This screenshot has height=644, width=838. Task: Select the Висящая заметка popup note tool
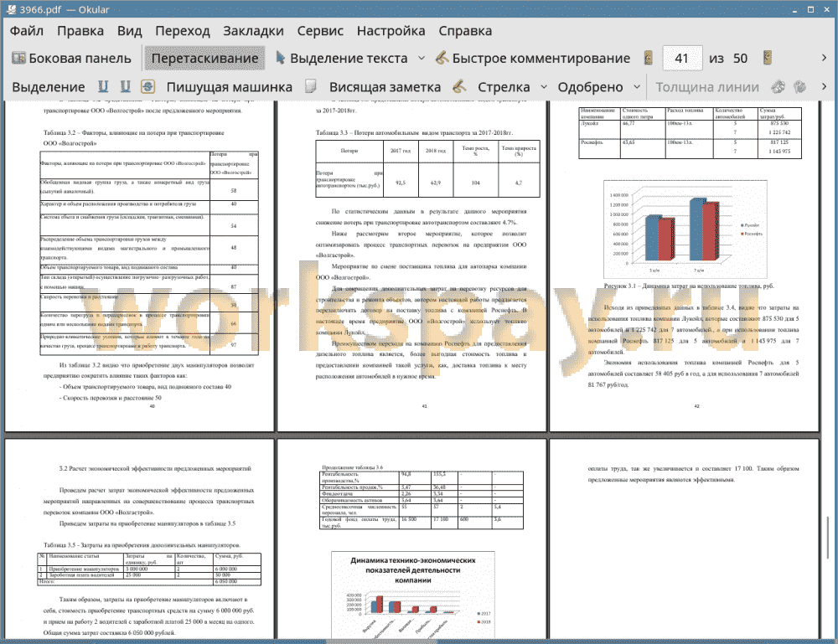(385, 87)
